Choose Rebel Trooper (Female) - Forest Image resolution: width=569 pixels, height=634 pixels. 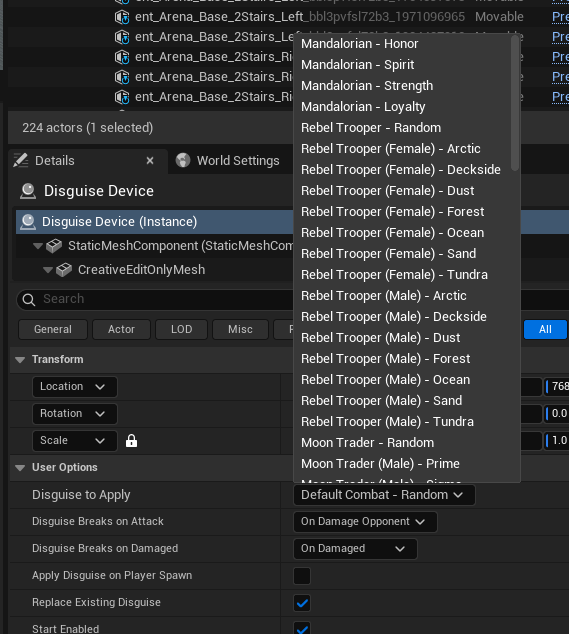click(x=392, y=212)
